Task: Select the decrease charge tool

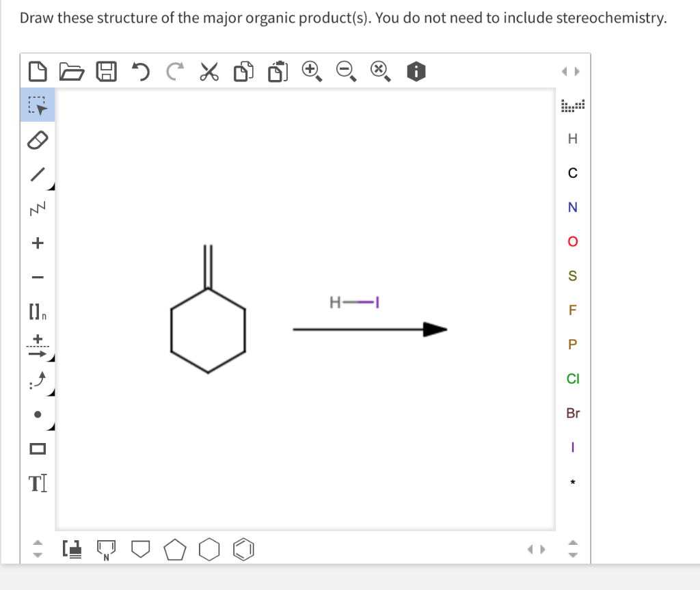Action: [38, 276]
